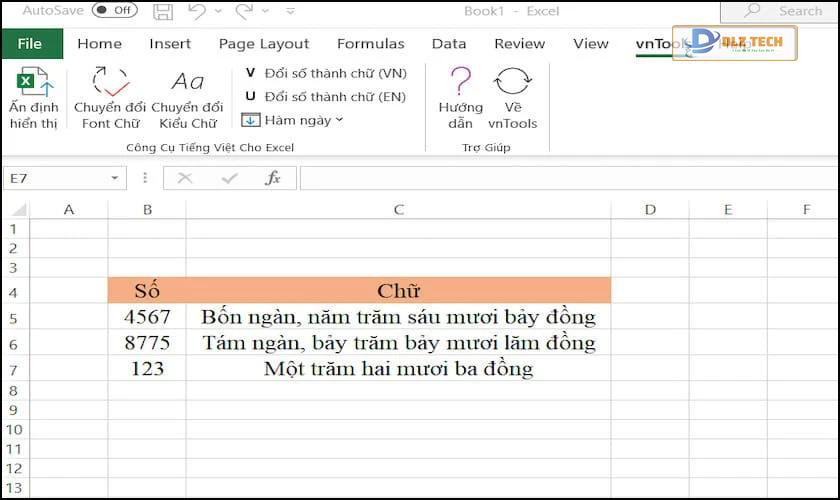
Task: Select row 7 header
Action: pyautogui.click(x=15, y=370)
